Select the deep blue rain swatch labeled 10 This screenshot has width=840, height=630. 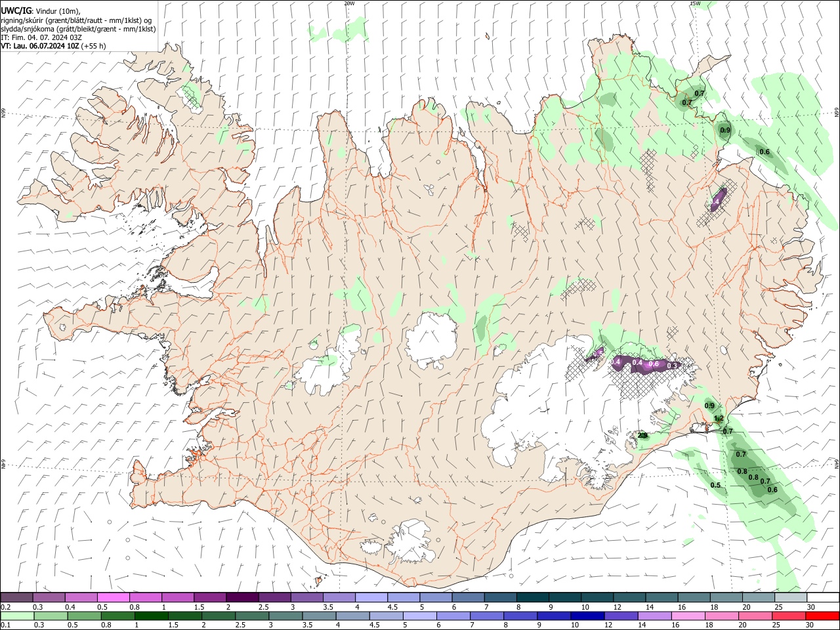click(587, 616)
